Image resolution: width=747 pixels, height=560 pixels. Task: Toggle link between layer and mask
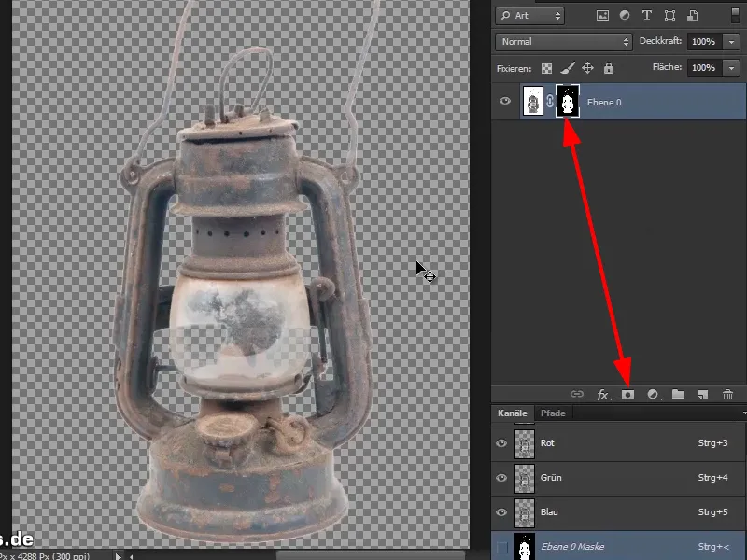click(x=550, y=101)
